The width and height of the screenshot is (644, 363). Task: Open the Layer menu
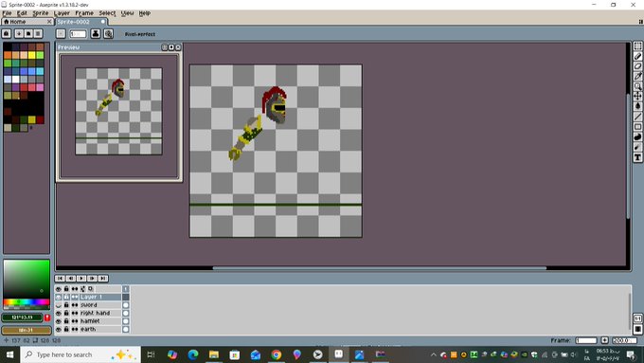62,13
